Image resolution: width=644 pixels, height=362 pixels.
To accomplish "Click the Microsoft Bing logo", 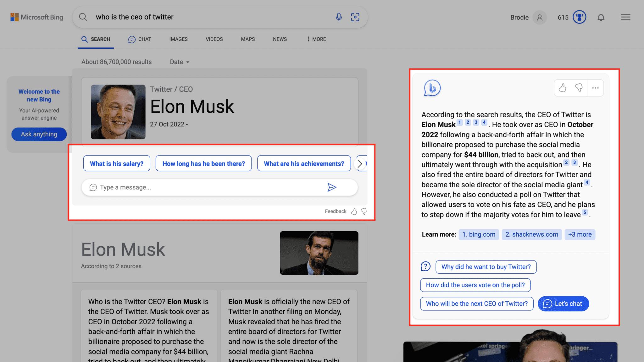I will [37, 17].
